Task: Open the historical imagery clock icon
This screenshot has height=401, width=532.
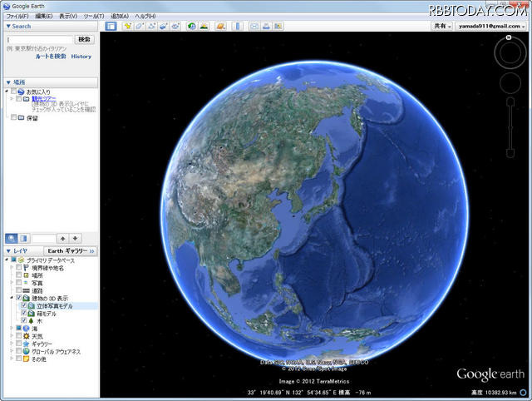Action: coord(192,27)
